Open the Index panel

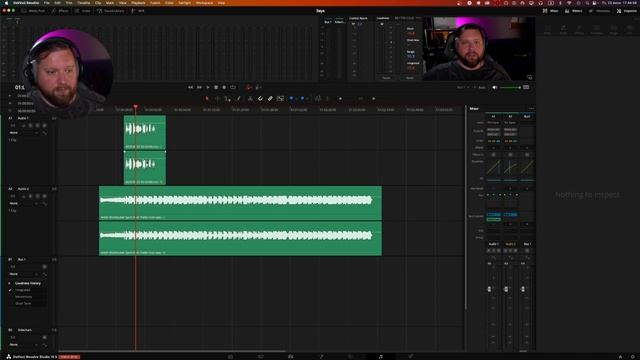click(x=83, y=11)
